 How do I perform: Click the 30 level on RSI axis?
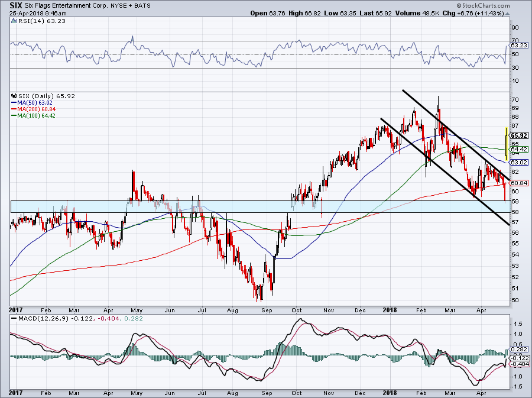coord(515,68)
